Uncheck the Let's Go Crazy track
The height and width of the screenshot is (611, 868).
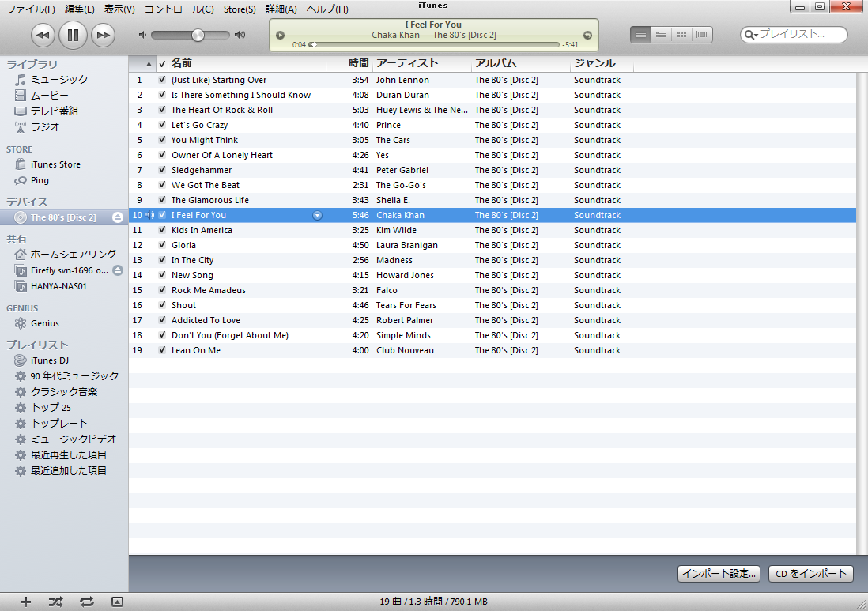coord(162,125)
